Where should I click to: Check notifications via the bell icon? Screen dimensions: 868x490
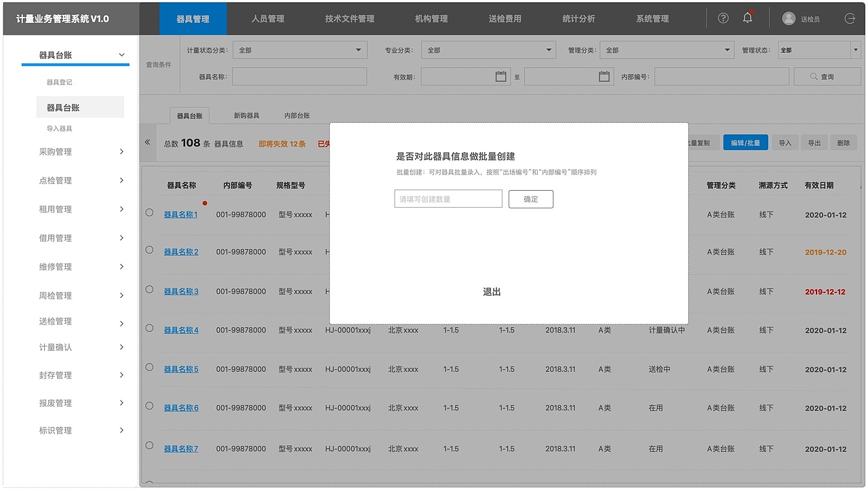(747, 18)
